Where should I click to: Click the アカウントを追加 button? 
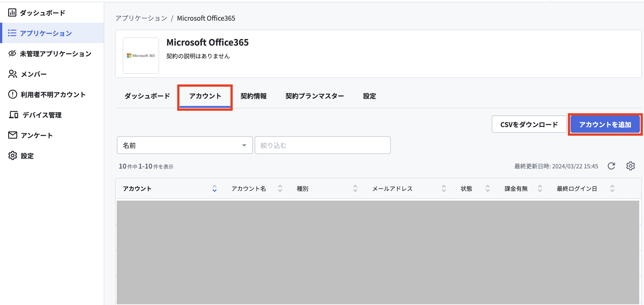(x=605, y=124)
